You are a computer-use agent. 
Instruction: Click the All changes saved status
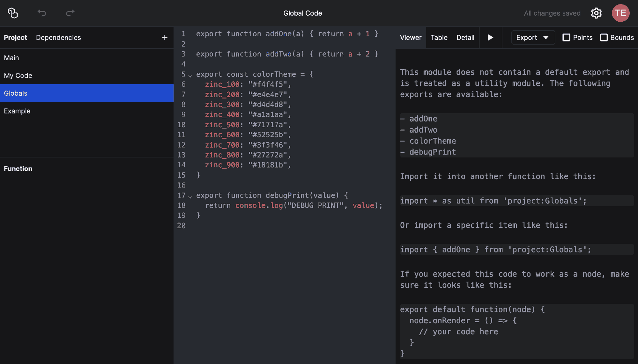click(552, 13)
